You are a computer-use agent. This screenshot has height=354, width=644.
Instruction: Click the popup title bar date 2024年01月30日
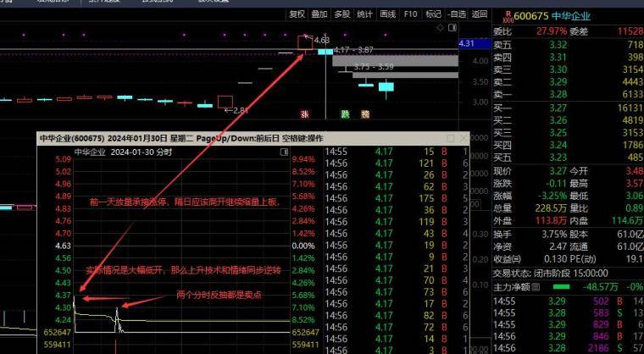coord(137,138)
